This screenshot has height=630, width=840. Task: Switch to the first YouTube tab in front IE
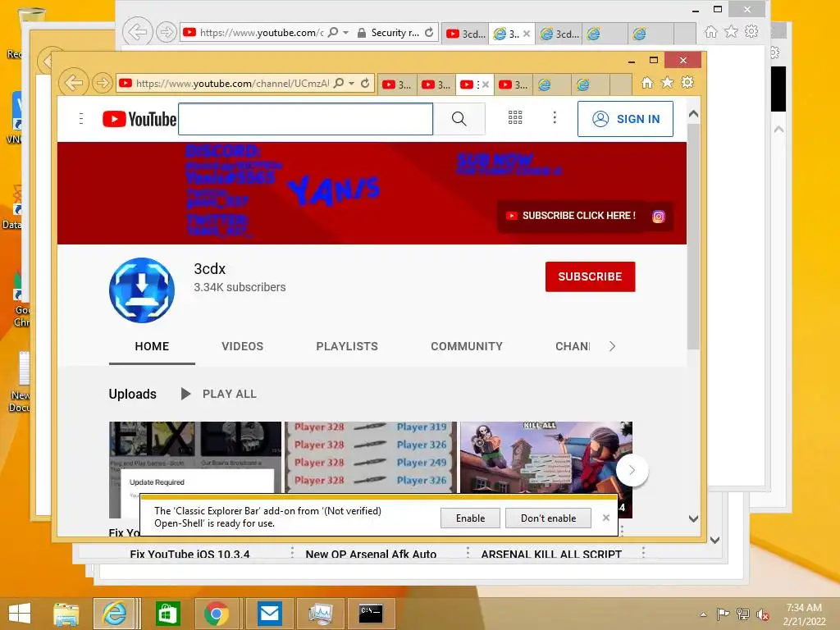click(397, 84)
